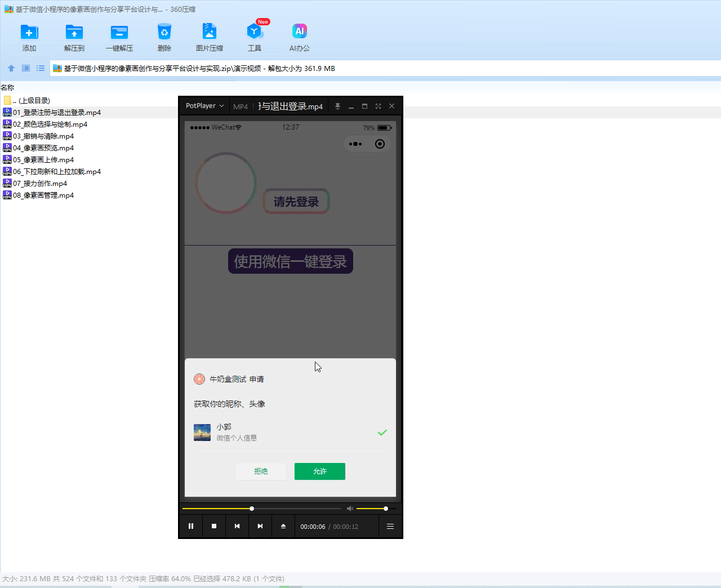The image size is (721, 588).
Task: Skip to the next video in PotPlayer
Action: [260, 526]
